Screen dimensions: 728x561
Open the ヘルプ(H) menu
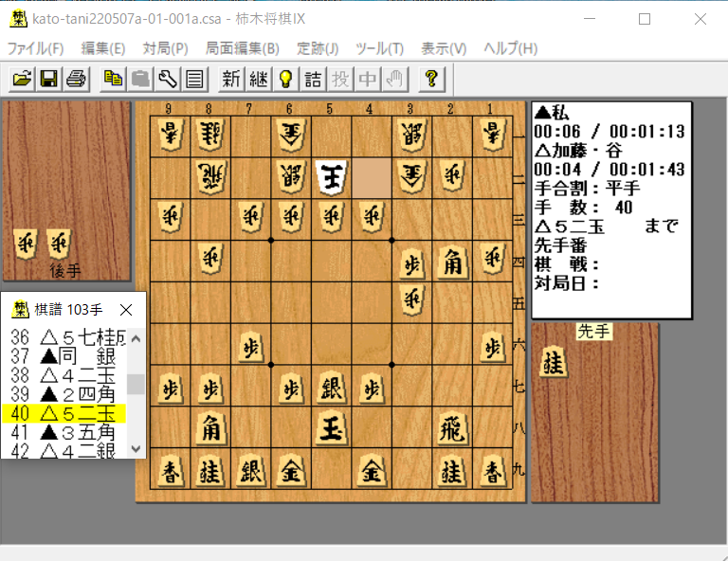pos(511,48)
